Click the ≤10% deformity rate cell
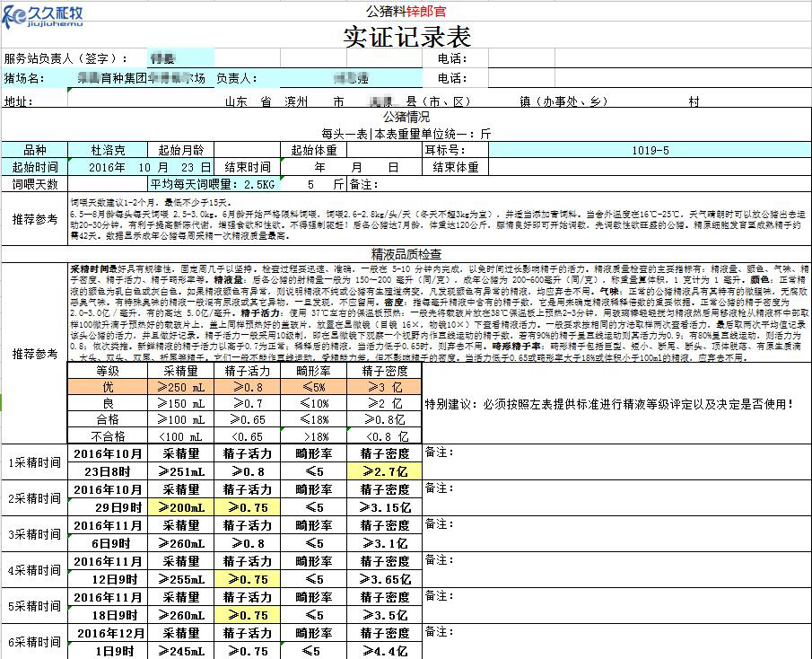This screenshot has width=812, height=659. point(313,403)
